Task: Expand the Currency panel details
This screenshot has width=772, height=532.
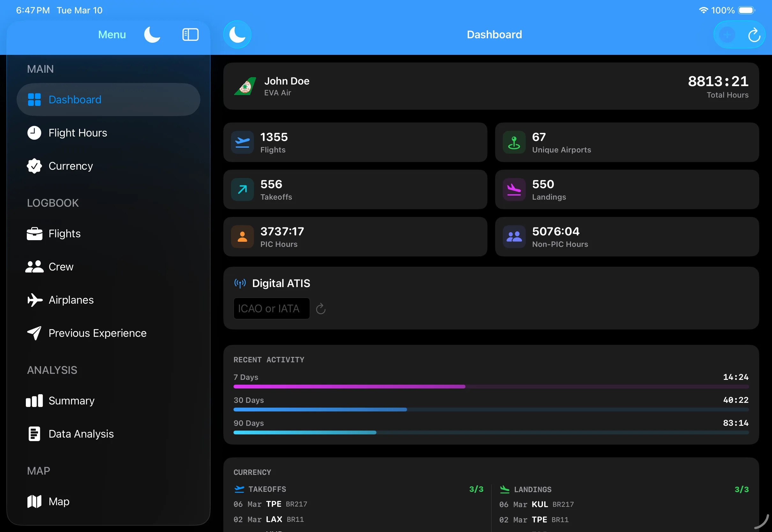Action: click(252, 472)
